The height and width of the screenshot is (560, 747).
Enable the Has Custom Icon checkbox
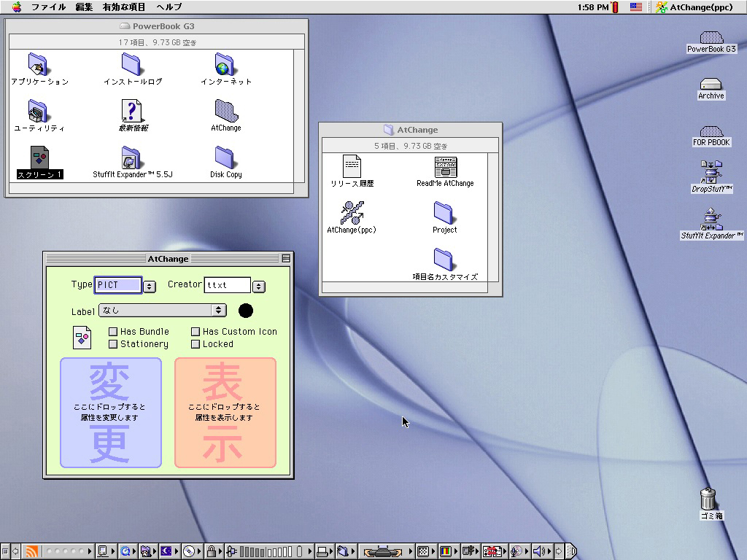[x=196, y=332]
